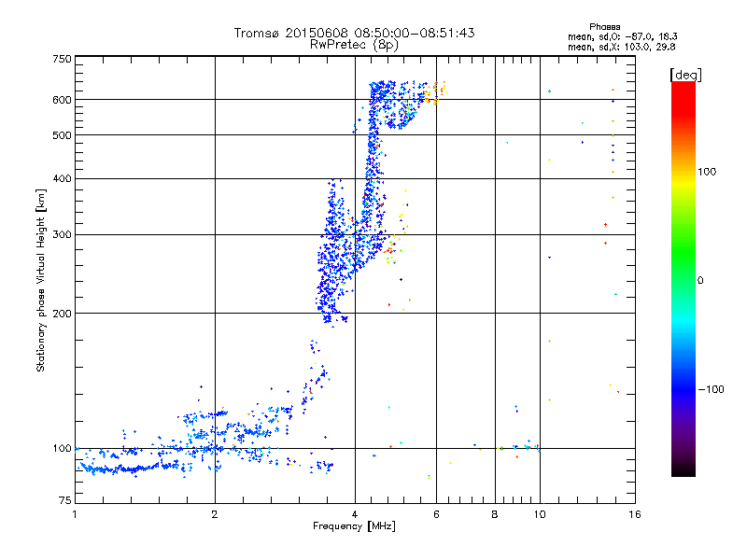Click the x-axis '1' tick label
Screen dimensions: 747x560
(x=75, y=514)
